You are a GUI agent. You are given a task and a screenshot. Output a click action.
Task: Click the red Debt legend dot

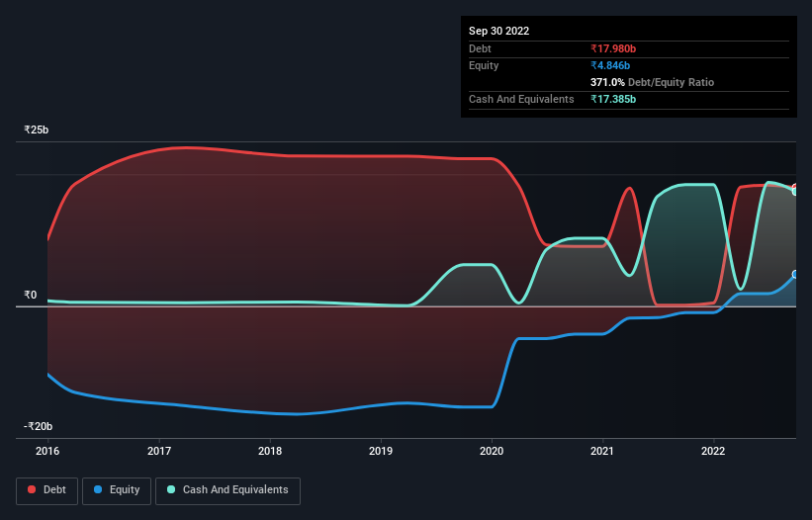click(32, 489)
